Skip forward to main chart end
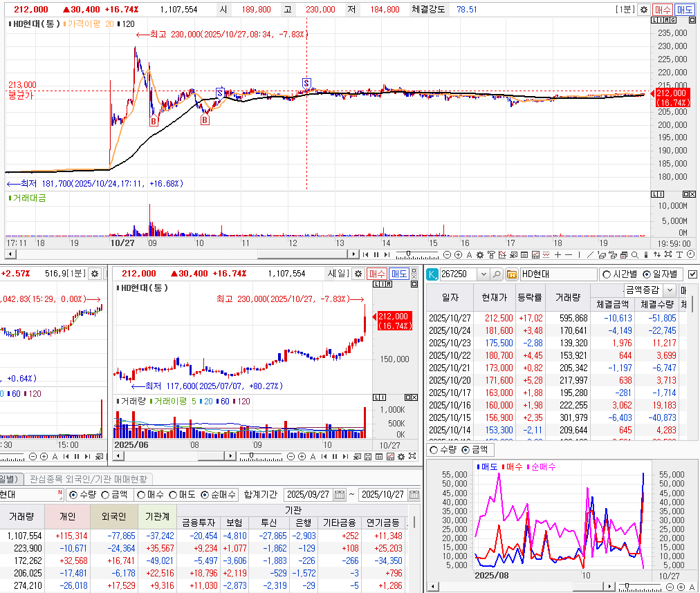This screenshot has height=593, width=700. [x=387, y=255]
